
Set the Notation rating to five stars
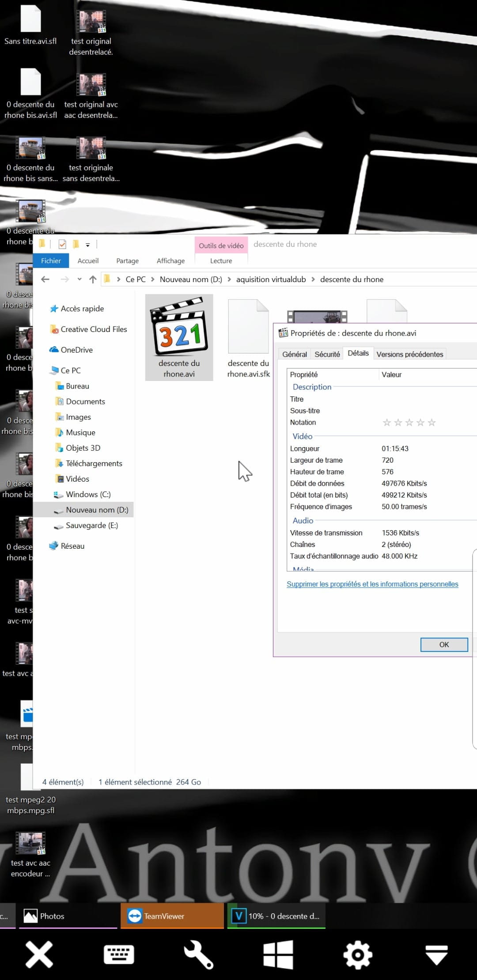pyautogui.click(x=432, y=422)
